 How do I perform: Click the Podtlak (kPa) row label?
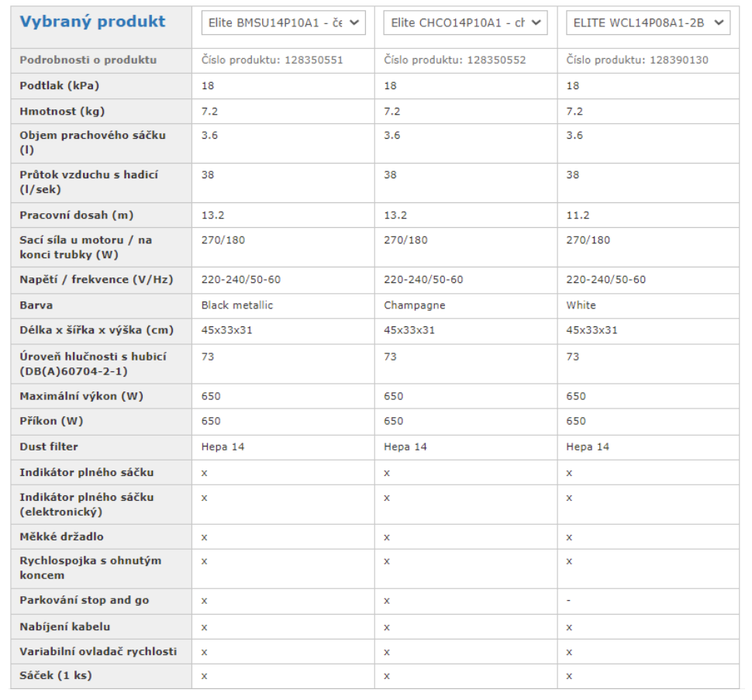60,86
